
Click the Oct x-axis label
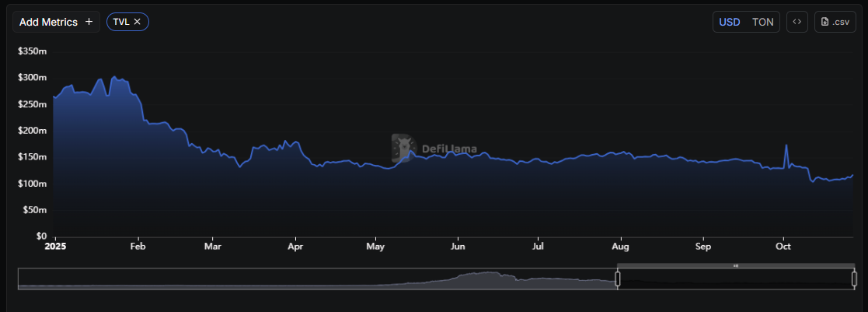(x=783, y=247)
